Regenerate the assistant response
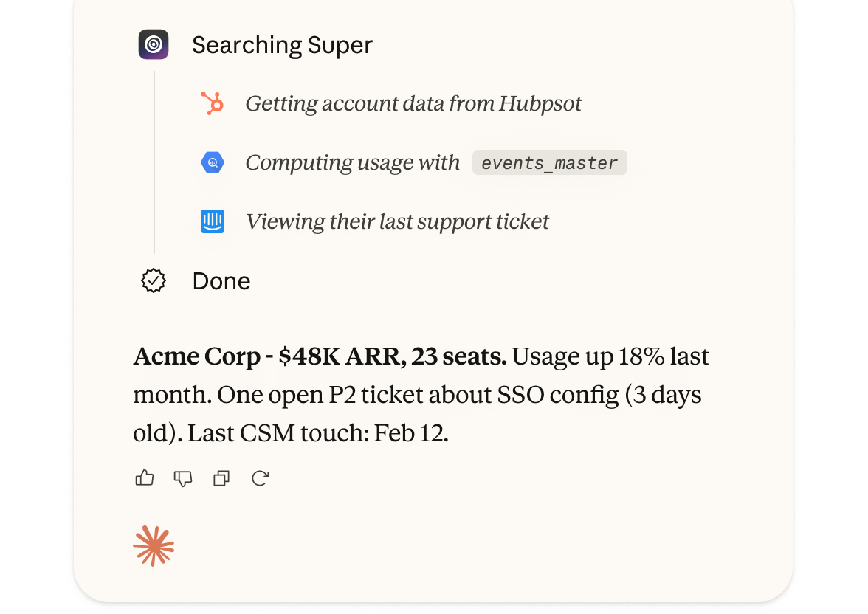868x614 pixels. (x=260, y=478)
